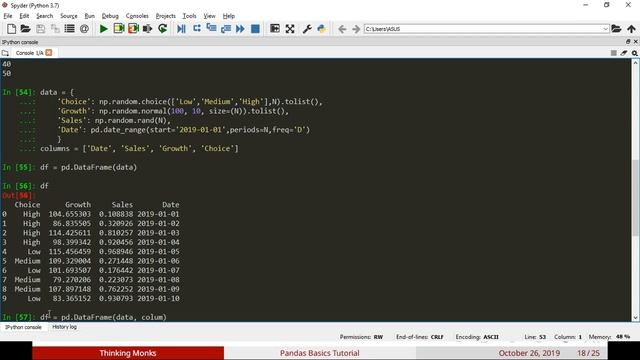The width and height of the screenshot is (640, 360).
Task: Open the Tools menu
Action: click(x=189, y=16)
